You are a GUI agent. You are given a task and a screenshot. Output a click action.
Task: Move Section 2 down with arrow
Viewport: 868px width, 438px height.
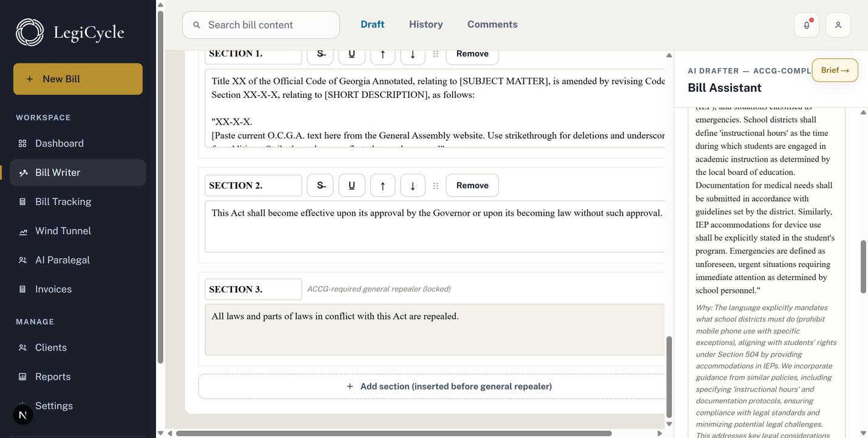(413, 185)
